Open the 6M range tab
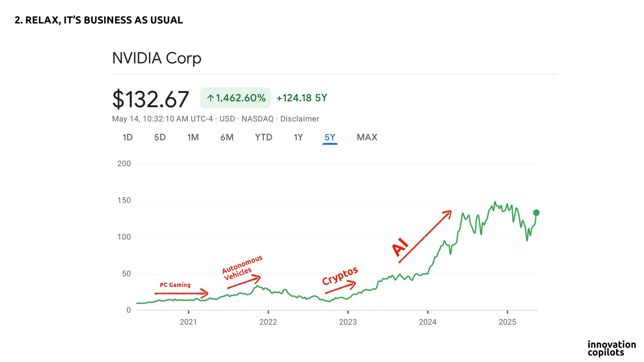Viewport: 644px width, 362px height. 227,137
